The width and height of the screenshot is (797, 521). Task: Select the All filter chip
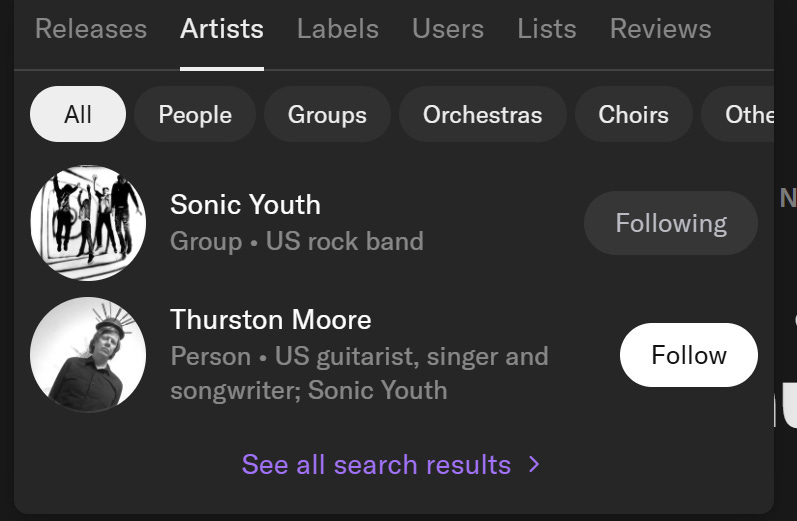coord(78,115)
